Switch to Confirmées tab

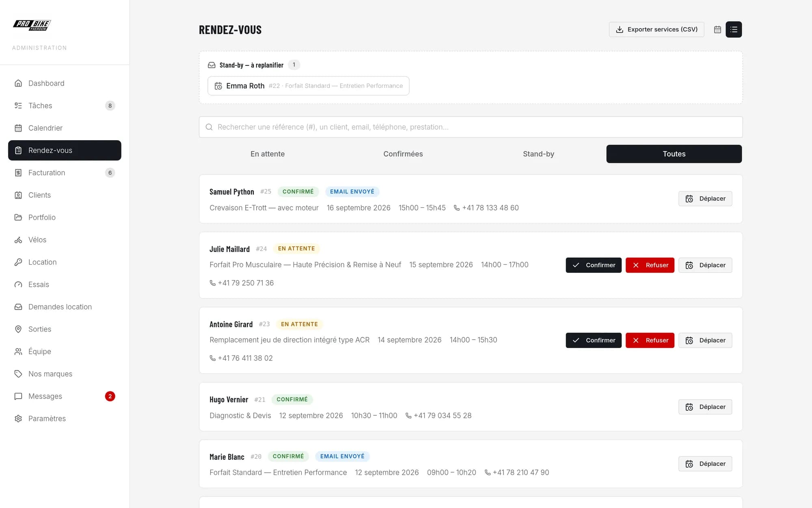[x=403, y=154]
